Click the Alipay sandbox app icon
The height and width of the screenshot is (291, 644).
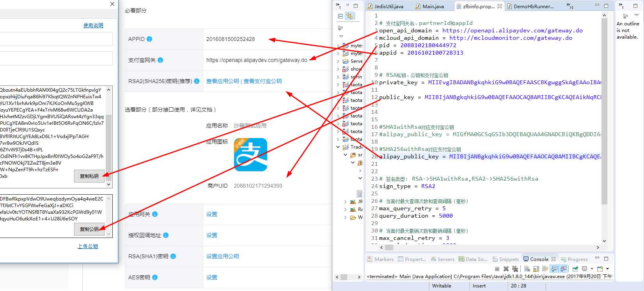click(250, 154)
